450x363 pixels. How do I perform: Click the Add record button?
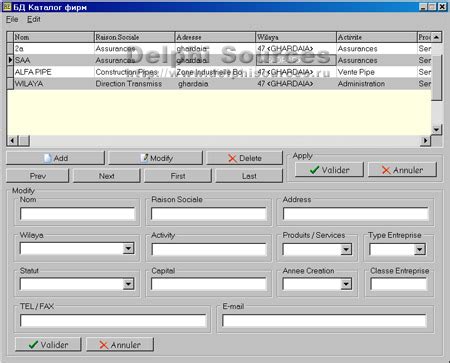pos(55,158)
